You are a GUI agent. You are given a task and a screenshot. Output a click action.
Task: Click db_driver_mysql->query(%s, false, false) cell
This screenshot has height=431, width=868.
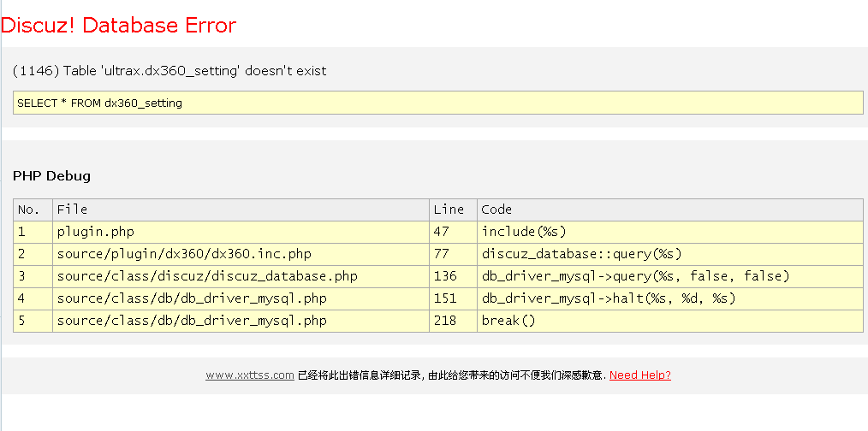tap(669, 276)
